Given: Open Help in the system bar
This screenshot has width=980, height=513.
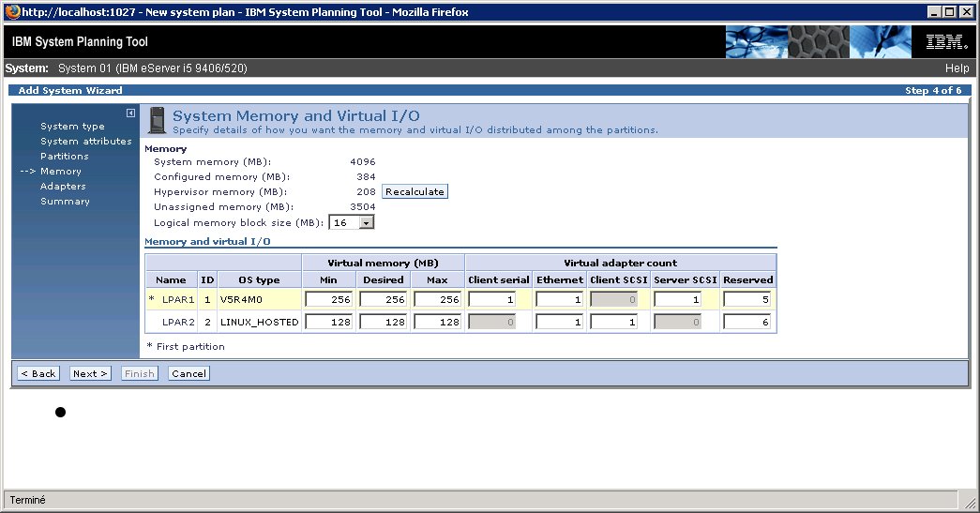Looking at the screenshot, I should tap(957, 68).
